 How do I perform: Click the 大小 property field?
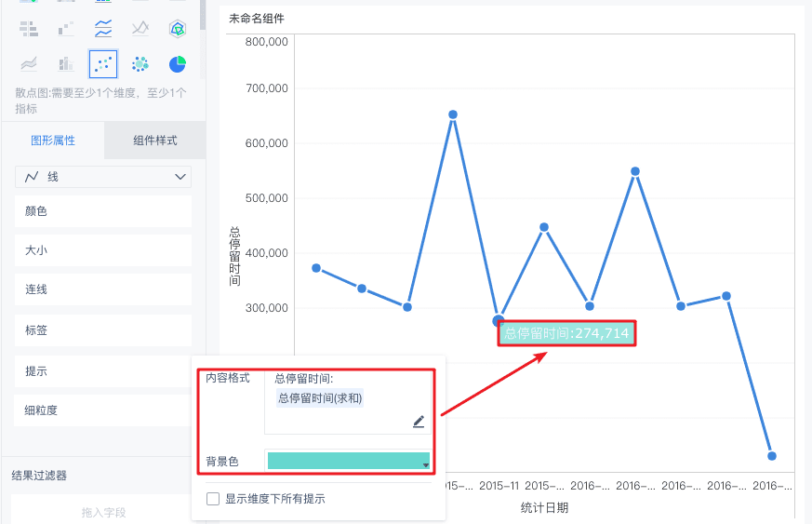click(103, 250)
